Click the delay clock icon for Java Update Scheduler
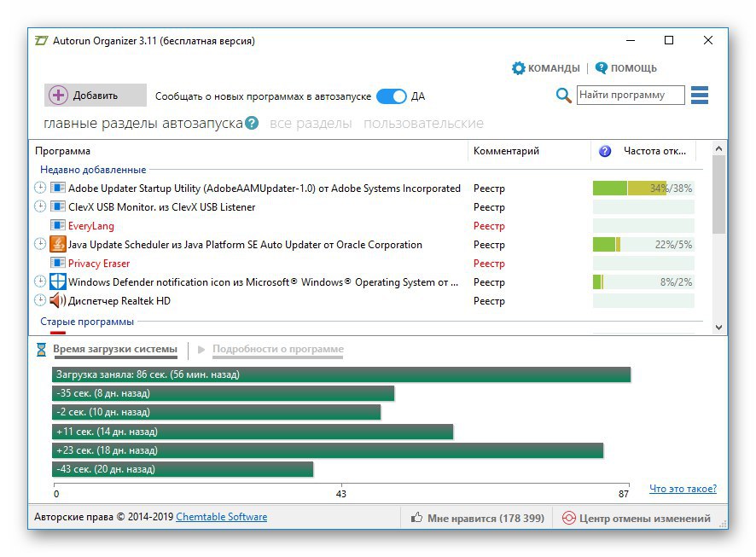The height and width of the screenshot is (557, 756). pyautogui.click(x=40, y=244)
